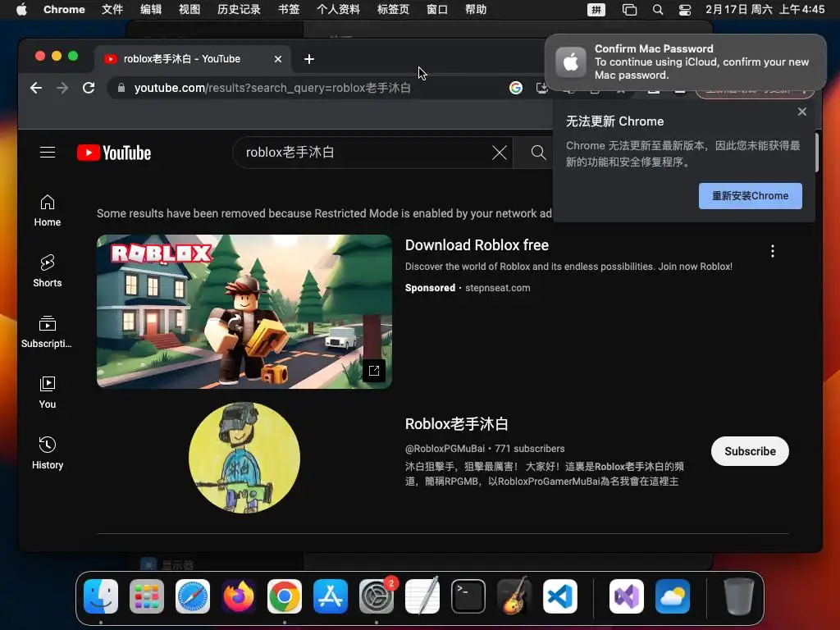Click 重新安装Chrome button
Screen dimensions: 840x630
750,196
